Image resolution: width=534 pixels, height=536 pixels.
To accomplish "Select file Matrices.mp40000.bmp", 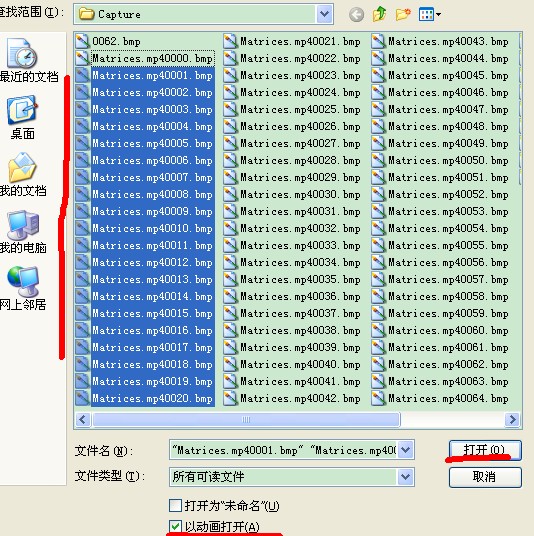I will tap(152, 58).
